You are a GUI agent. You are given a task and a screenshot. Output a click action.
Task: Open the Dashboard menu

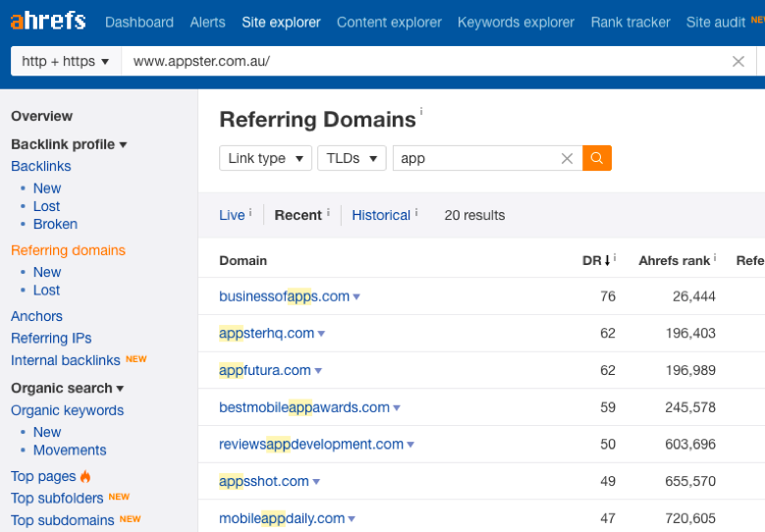coord(139,22)
